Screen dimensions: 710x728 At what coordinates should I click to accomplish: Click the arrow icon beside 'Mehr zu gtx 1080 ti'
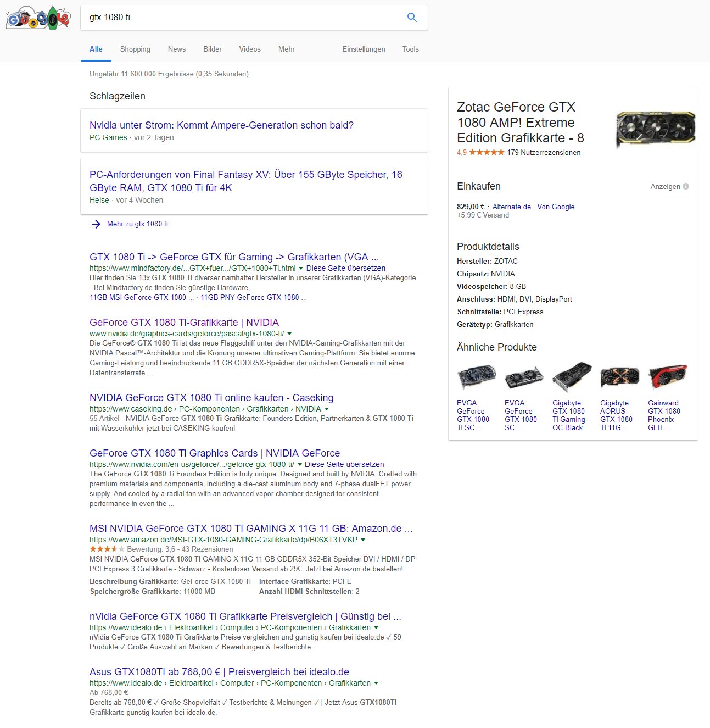pos(96,224)
